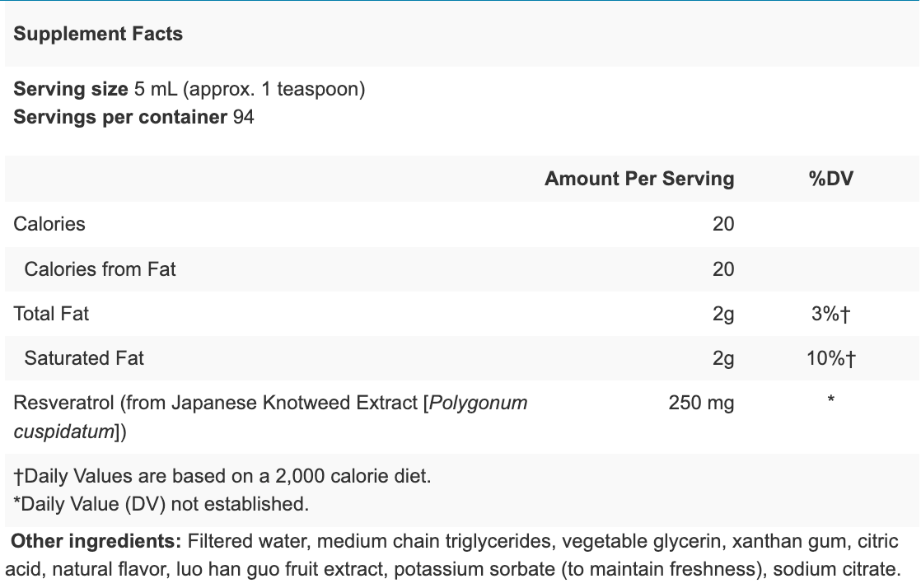Image resolution: width=921 pixels, height=588 pixels.
Task: Click the Total Fat row label
Action: 51,314
